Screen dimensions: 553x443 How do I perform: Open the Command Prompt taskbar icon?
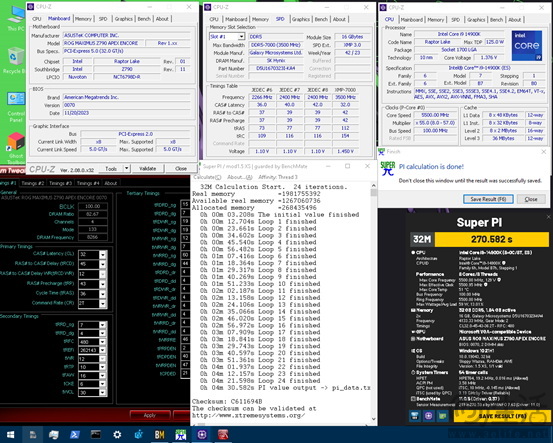click(96, 435)
